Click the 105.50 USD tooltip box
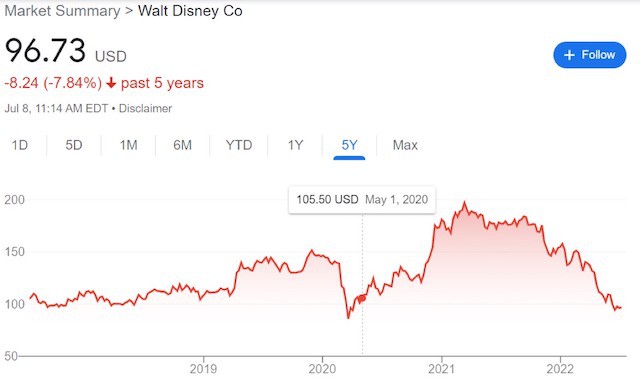 [x=362, y=200]
